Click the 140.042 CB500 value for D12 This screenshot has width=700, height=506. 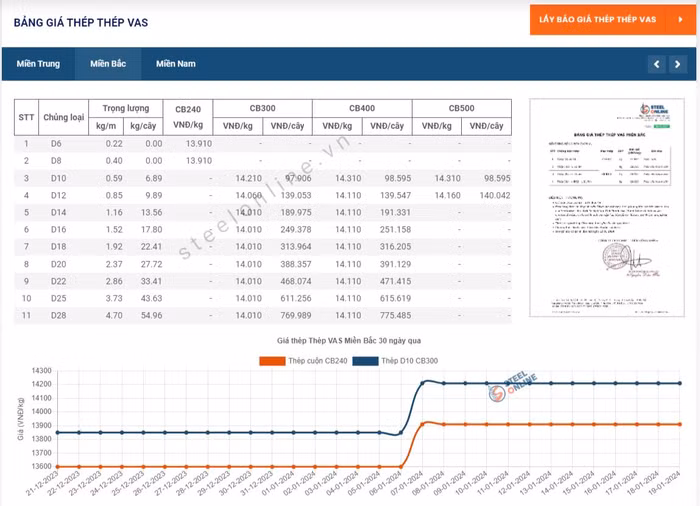[495, 195]
